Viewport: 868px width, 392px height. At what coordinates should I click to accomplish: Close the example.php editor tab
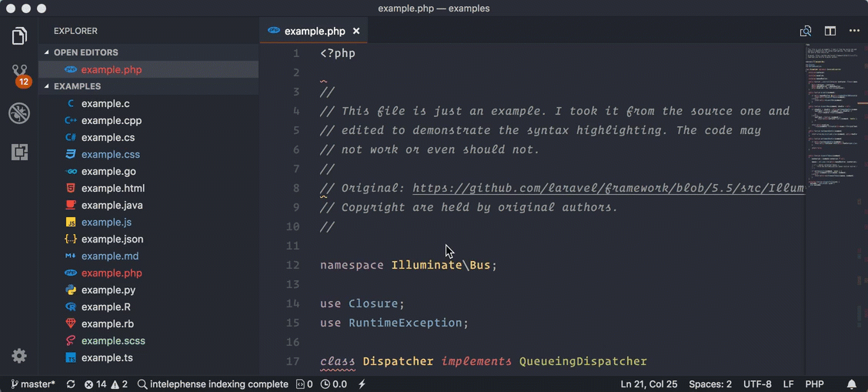(356, 31)
